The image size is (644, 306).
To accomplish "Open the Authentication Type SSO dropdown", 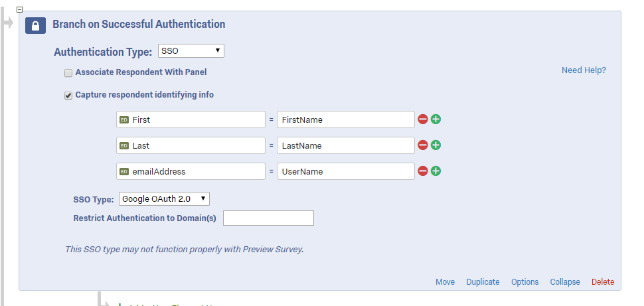I will click(x=191, y=51).
